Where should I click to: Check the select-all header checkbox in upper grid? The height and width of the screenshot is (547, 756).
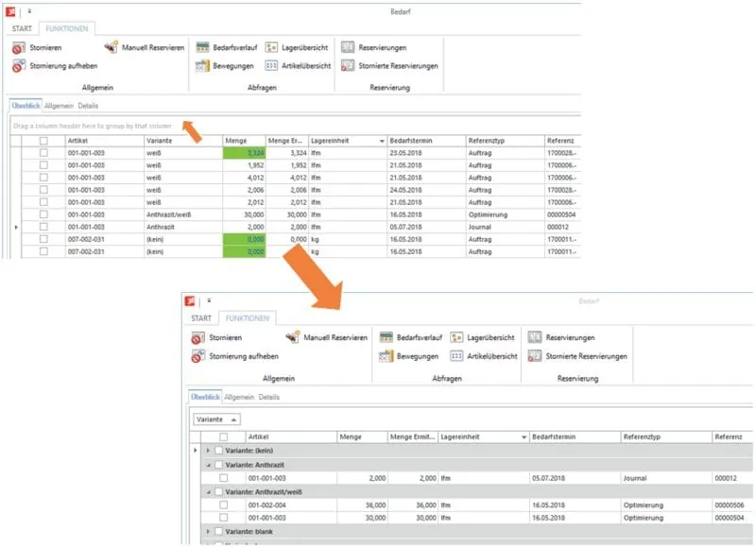point(43,140)
